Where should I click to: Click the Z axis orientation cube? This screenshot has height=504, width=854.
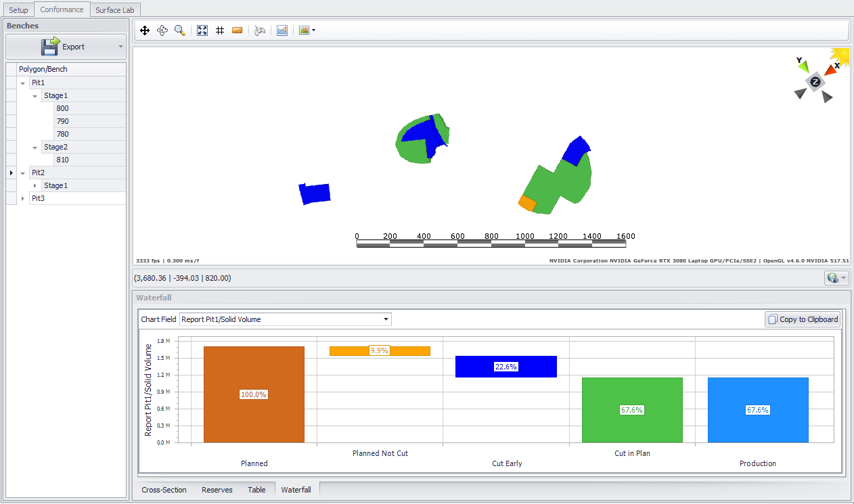(815, 82)
